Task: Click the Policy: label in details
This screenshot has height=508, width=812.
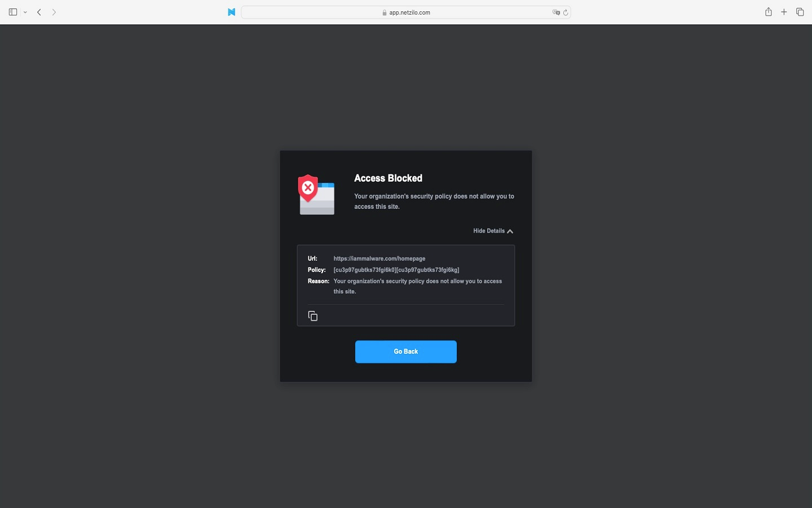Action: (x=317, y=270)
